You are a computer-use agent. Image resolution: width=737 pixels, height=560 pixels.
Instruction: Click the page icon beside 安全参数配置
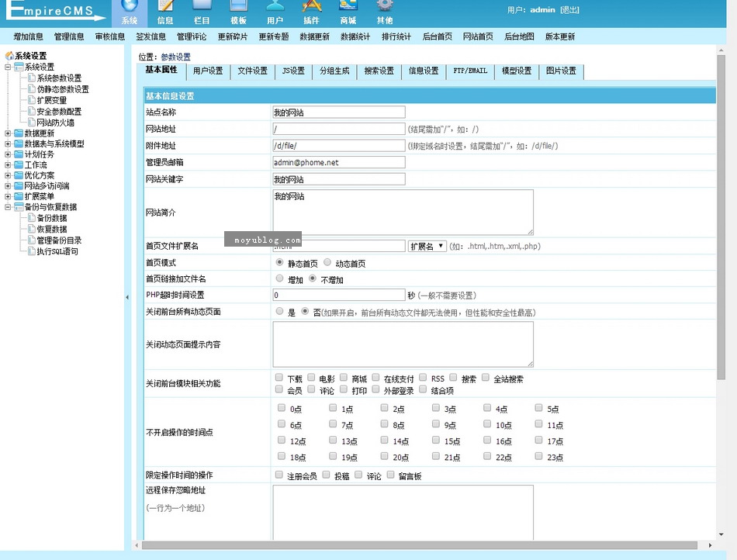coord(32,112)
